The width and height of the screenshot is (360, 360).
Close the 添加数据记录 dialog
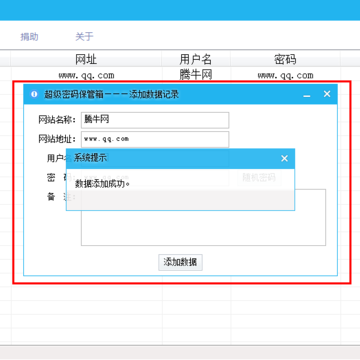click(327, 94)
